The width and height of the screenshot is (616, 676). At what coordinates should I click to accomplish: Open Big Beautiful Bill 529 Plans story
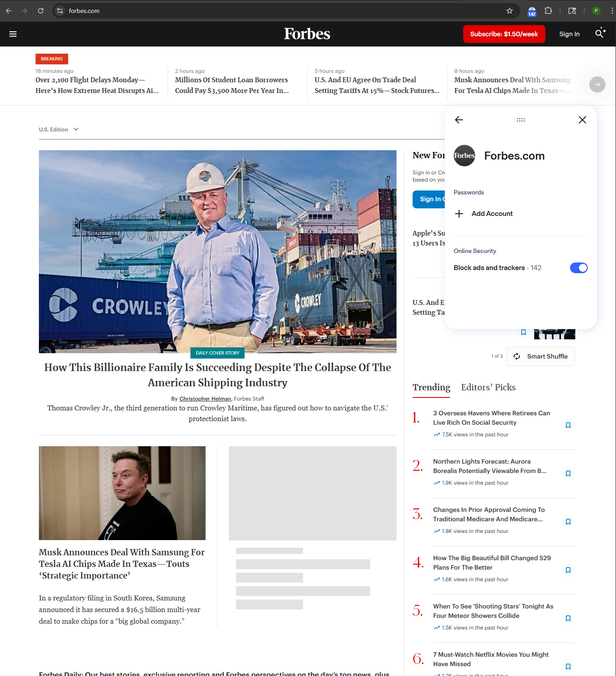coord(492,562)
